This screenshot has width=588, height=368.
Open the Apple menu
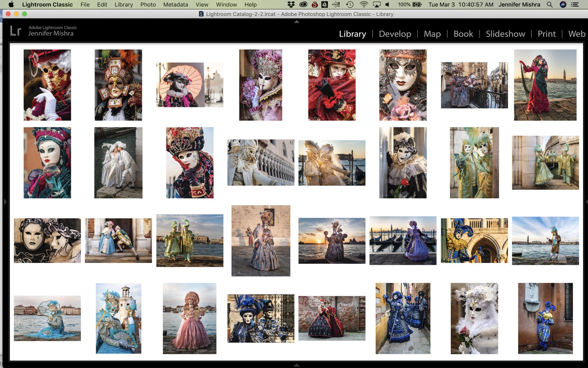tap(11, 4)
